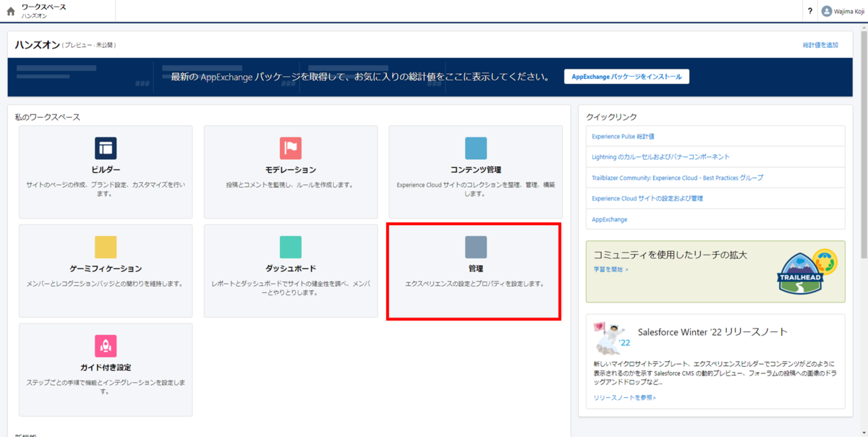Click the リリースノートを参照 link
Screen dimensions: 868x437
pos(625,397)
